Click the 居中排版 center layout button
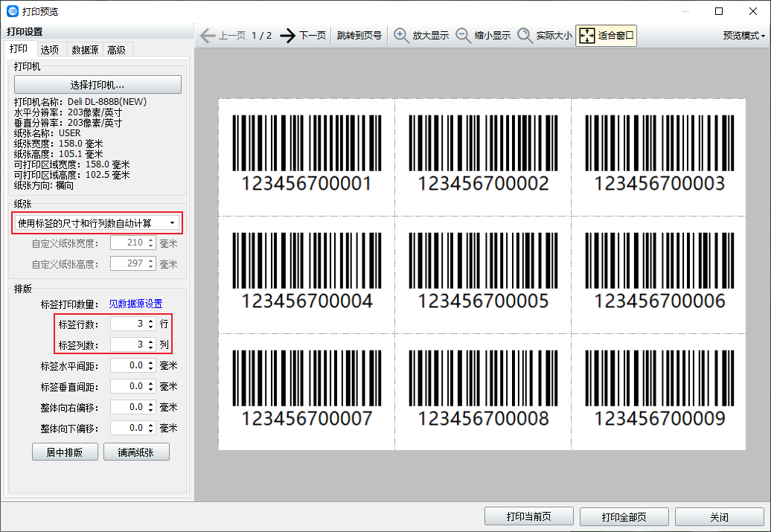771x532 pixels. 65,452
